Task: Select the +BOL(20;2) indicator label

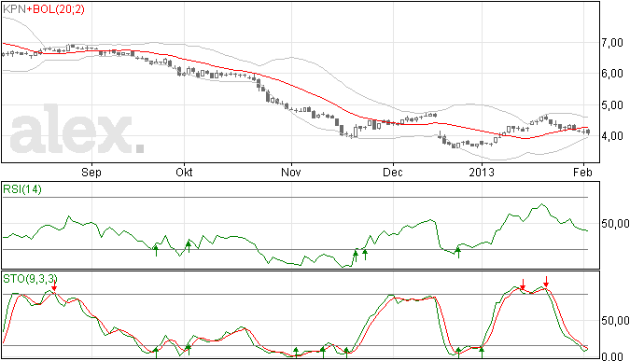Action: (56, 9)
